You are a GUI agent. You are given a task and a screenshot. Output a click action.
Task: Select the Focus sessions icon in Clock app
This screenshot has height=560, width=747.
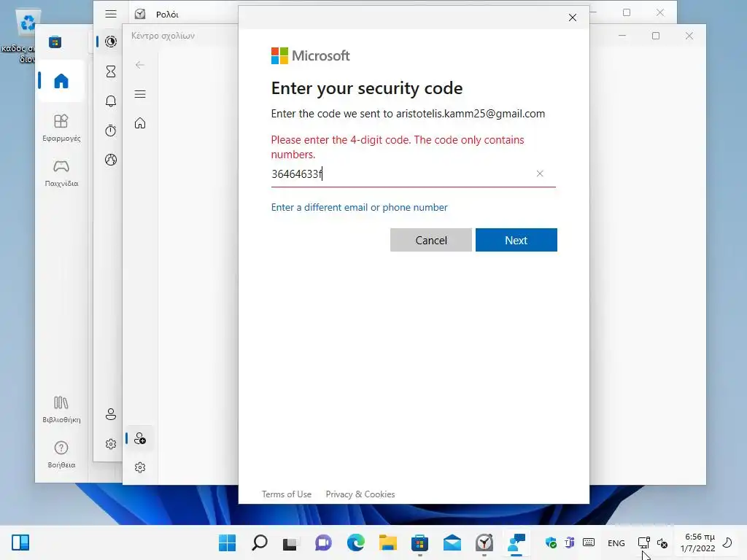111,42
